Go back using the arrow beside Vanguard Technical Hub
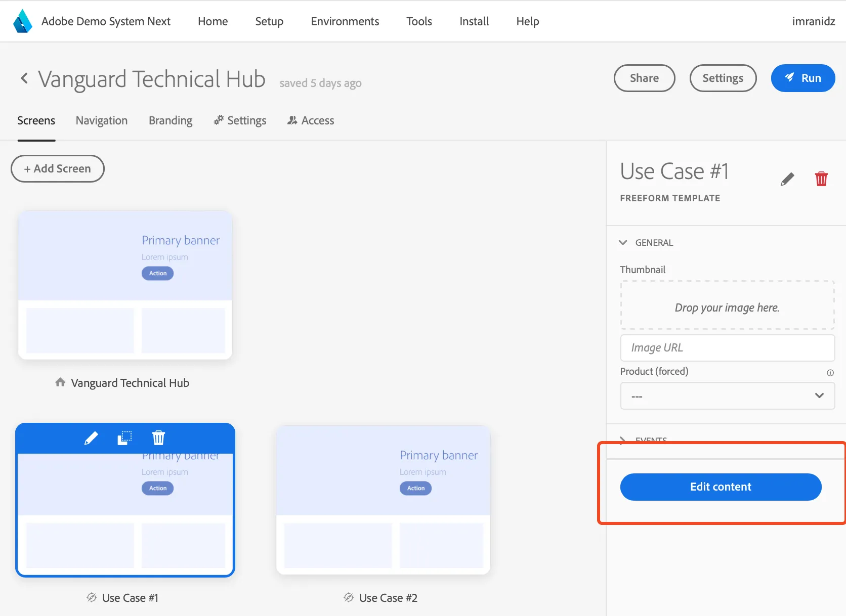Viewport: 846px width, 616px height. point(24,78)
